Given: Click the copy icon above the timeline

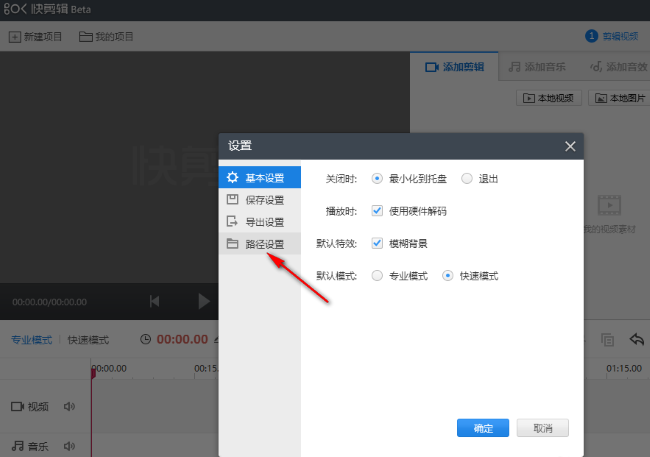Looking at the screenshot, I should [x=607, y=340].
